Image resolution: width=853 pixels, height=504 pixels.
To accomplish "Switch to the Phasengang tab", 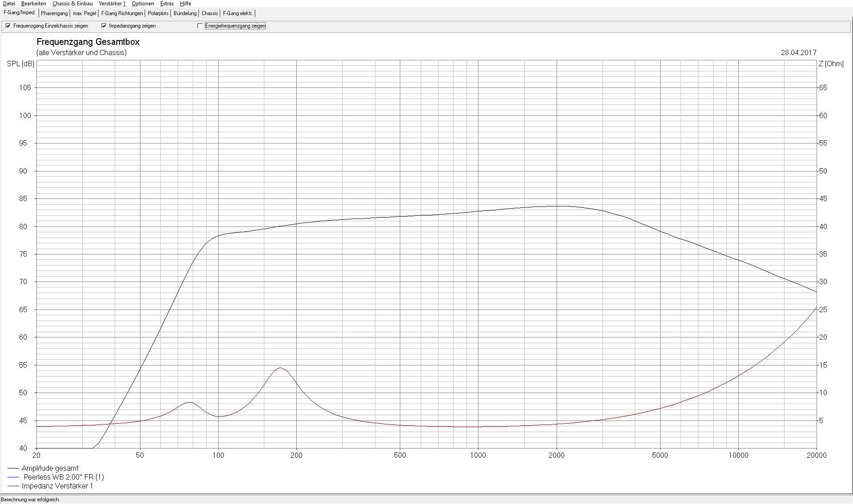I will pyautogui.click(x=54, y=13).
